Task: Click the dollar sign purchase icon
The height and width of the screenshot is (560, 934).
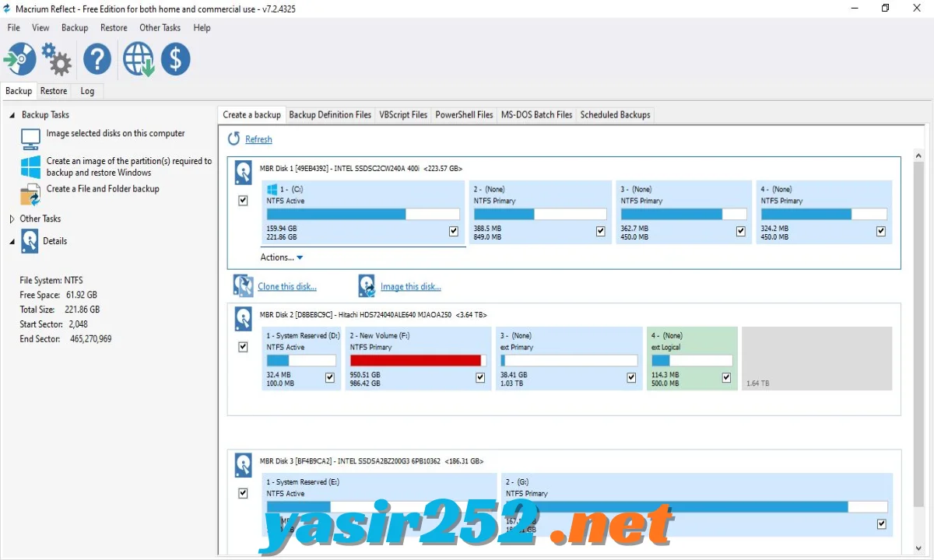Action: (176, 59)
